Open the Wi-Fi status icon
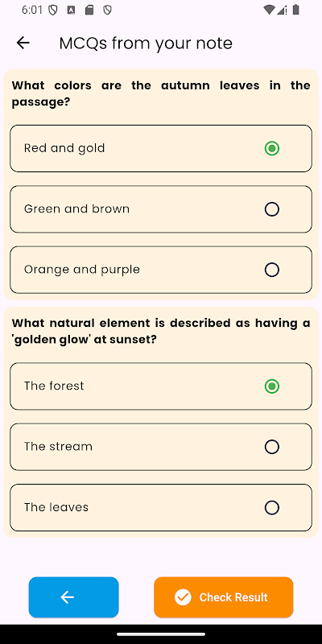This screenshot has height=644, width=322. pos(269,10)
